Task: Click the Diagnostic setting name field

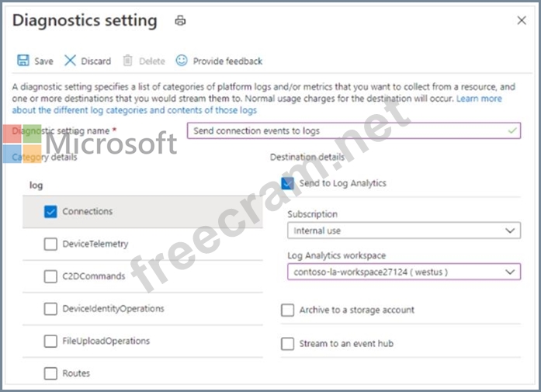Action: (x=354, y=130)
